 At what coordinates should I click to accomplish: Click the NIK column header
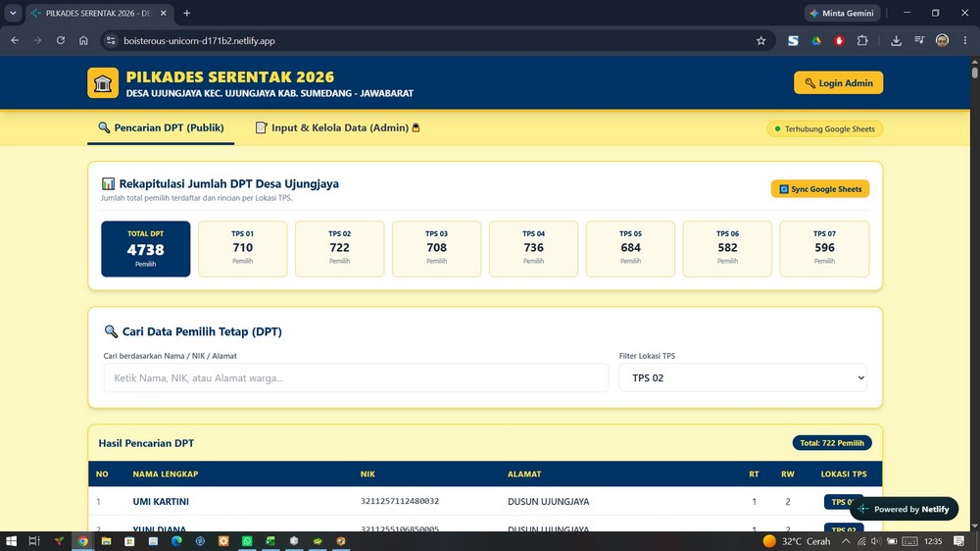click(x=367, y=475)
